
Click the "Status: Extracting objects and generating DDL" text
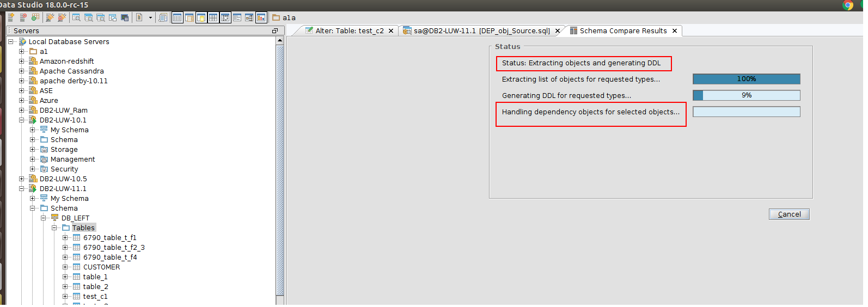(x=581, y=63)
